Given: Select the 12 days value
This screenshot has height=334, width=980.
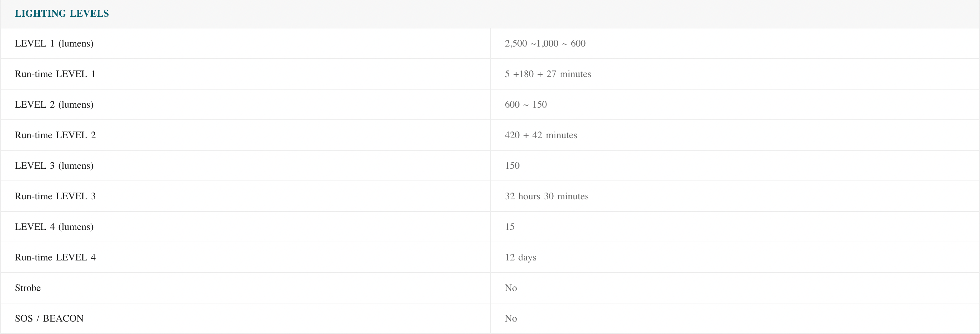Looking at the screenshot, I should tap(521, 258).
